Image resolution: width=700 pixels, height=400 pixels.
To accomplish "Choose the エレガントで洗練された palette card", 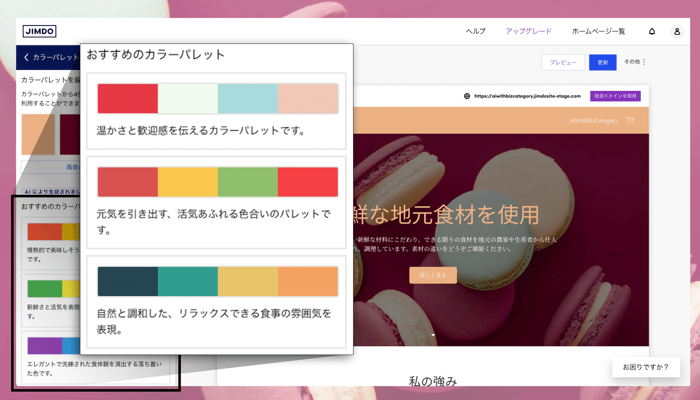I will (96, 358).
